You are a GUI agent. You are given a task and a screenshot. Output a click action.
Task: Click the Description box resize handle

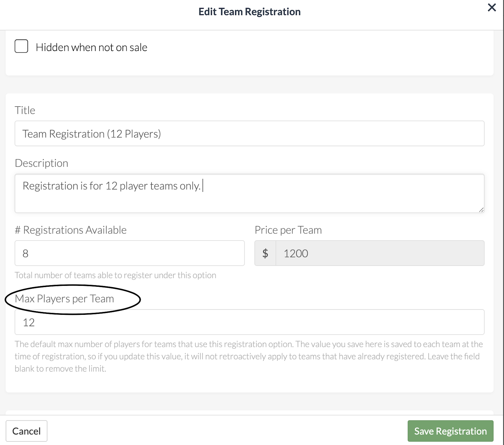tap(481, 210)
